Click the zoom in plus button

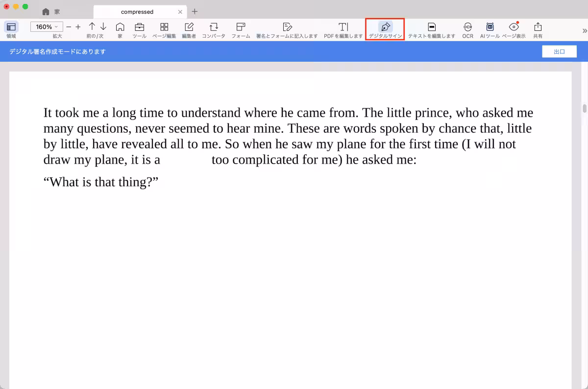(x=78, y=27)
